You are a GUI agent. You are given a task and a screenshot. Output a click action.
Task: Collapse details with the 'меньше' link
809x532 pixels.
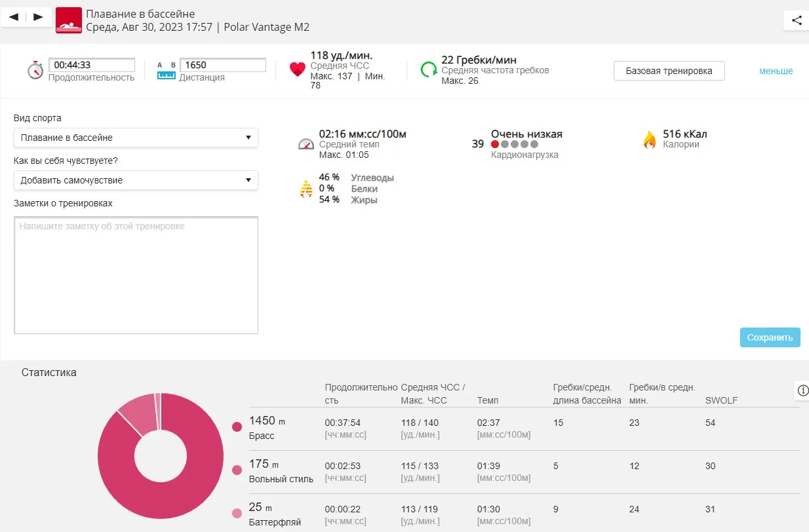(776, 71)
